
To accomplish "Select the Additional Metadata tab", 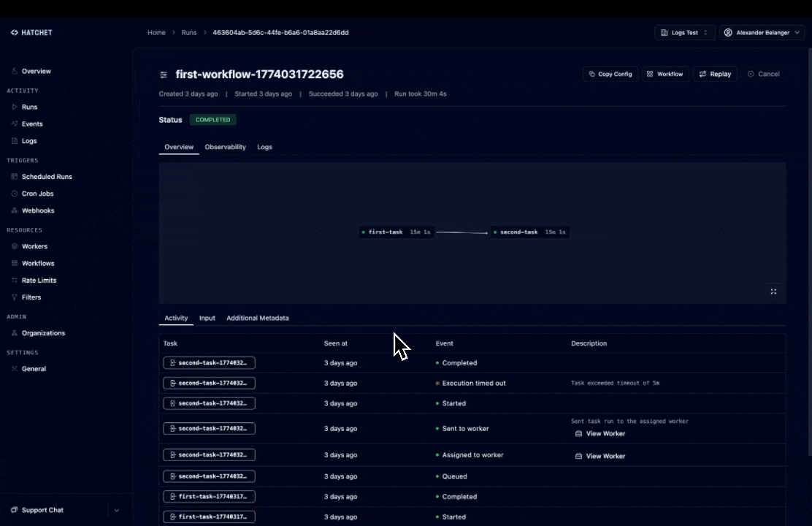I will click(x=257, y=318).
